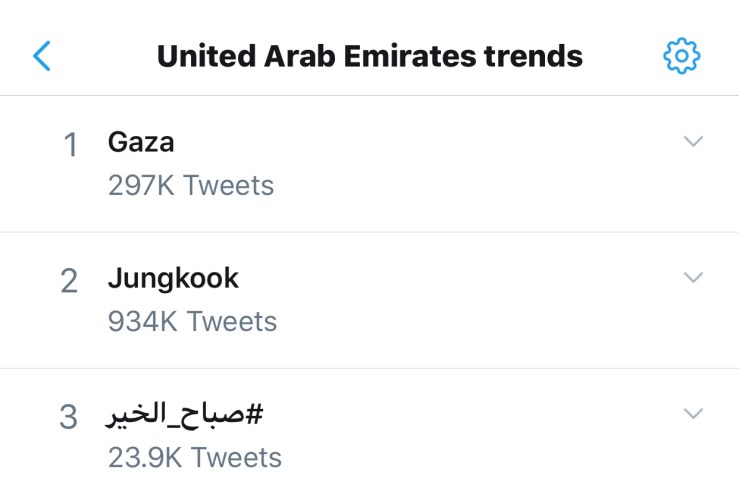This screenshot has width=739, height=501.
Task: Tap the word "United" in the header
Action: tap(206, 56)
